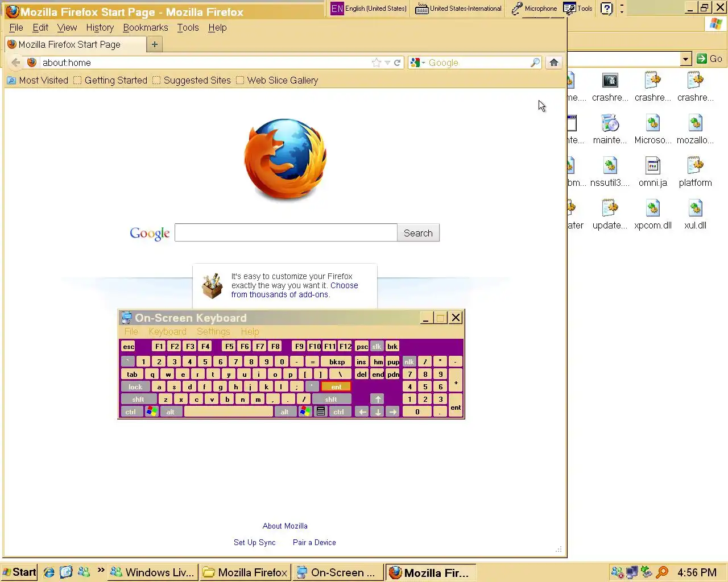Screen dimensions: 728x582
Task: Toggle the shft key next to z
Action: click(x=138, y=399)
